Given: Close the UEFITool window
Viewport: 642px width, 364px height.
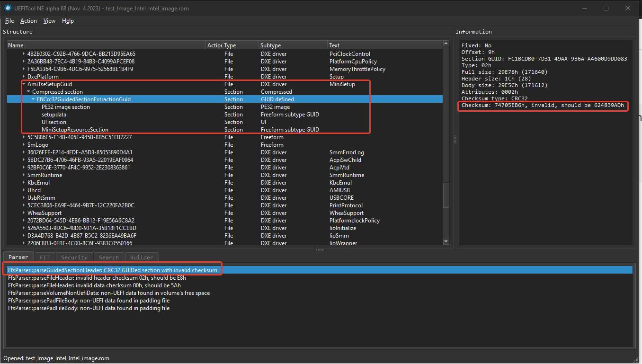Looking at the screenshot, I should pos(628,8).
